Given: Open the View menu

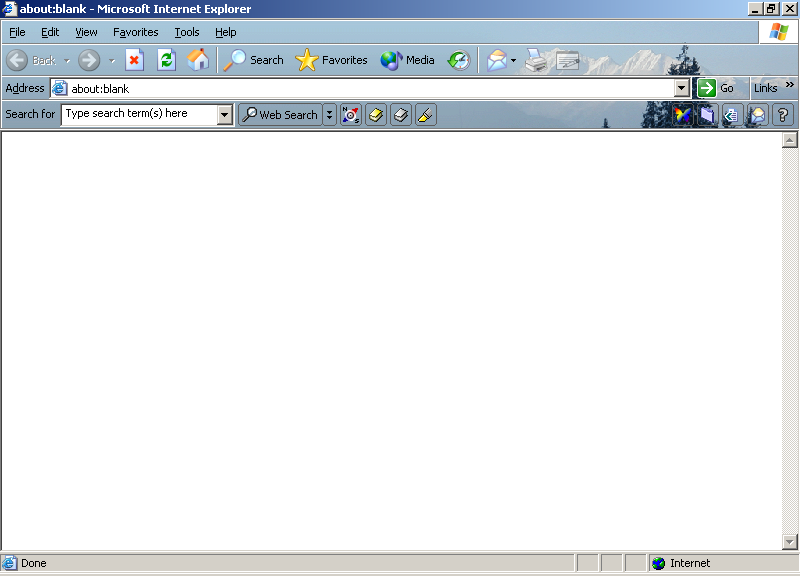Looking at the screenshot, I should (x=86, y=32).
